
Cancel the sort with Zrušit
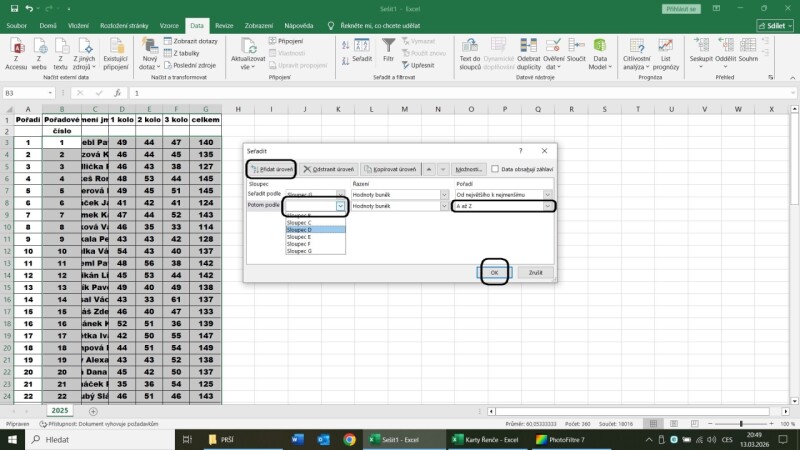(535, 272)
